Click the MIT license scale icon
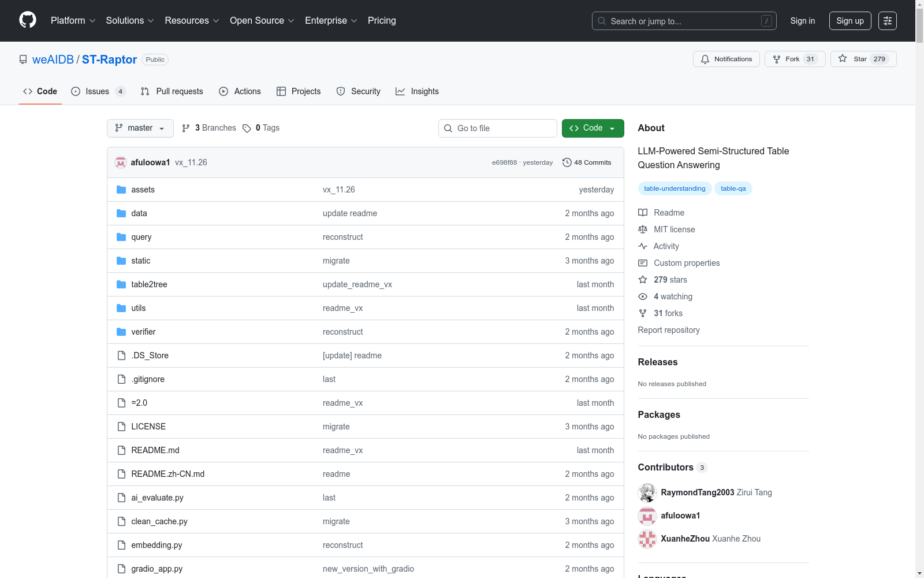Viewport: 924px width, 578px height. click(643, 229)
